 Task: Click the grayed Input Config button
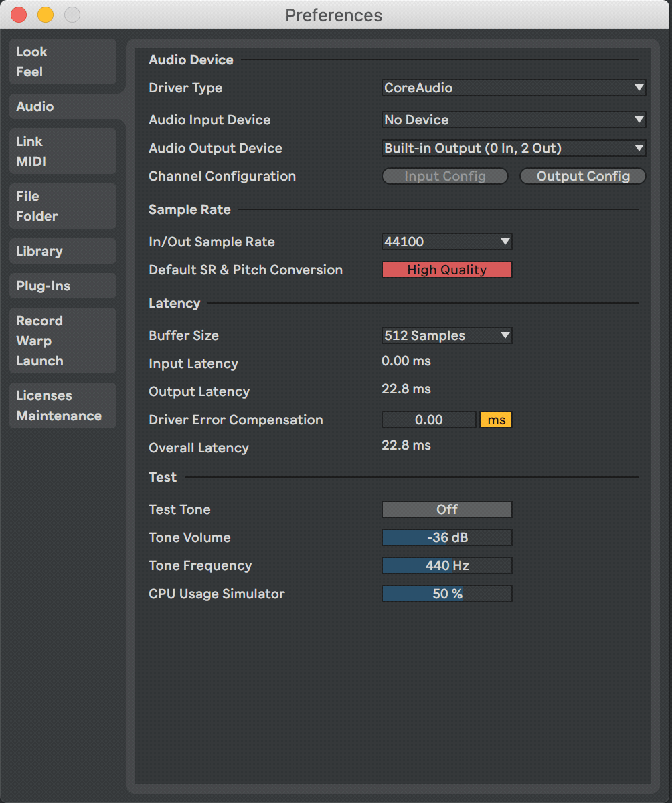[445, 176]
